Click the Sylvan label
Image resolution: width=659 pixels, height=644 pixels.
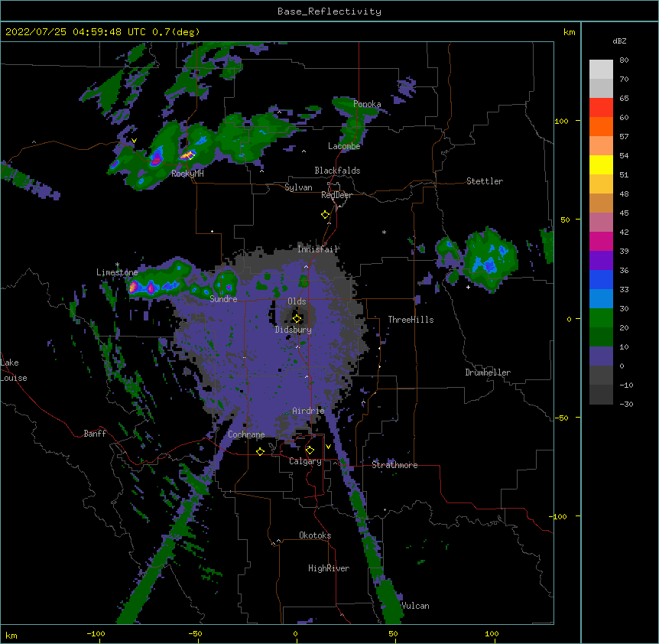point(298,187)
